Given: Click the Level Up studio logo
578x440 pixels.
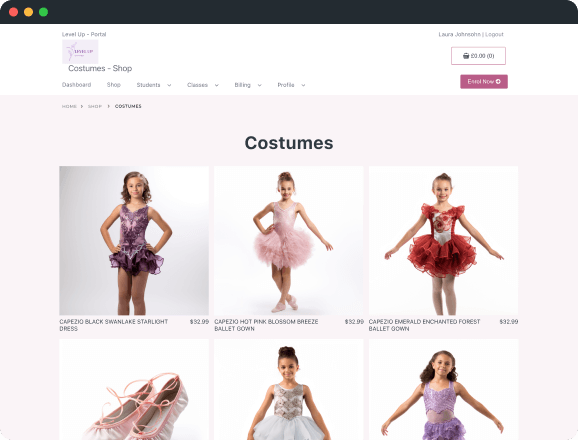Looking at the screenshot, I should (80, 52).
